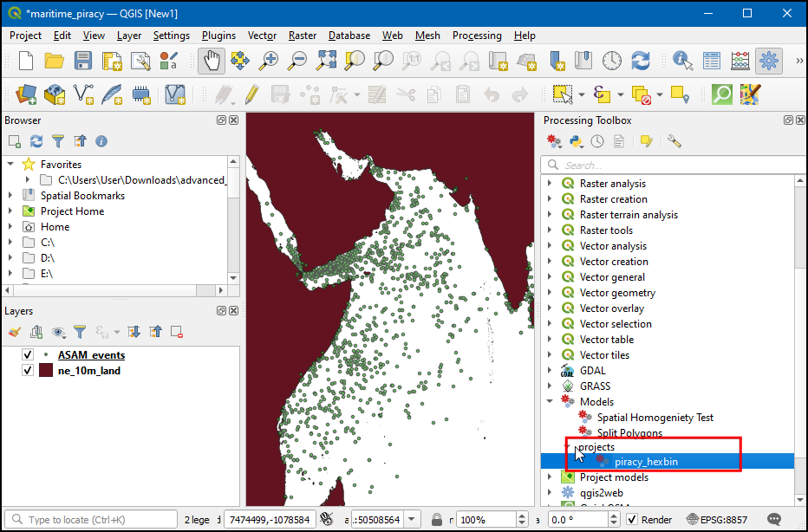808x532 pixels.
Task: Select the piracy_hexbin model
Action: (x=646, y=462)
